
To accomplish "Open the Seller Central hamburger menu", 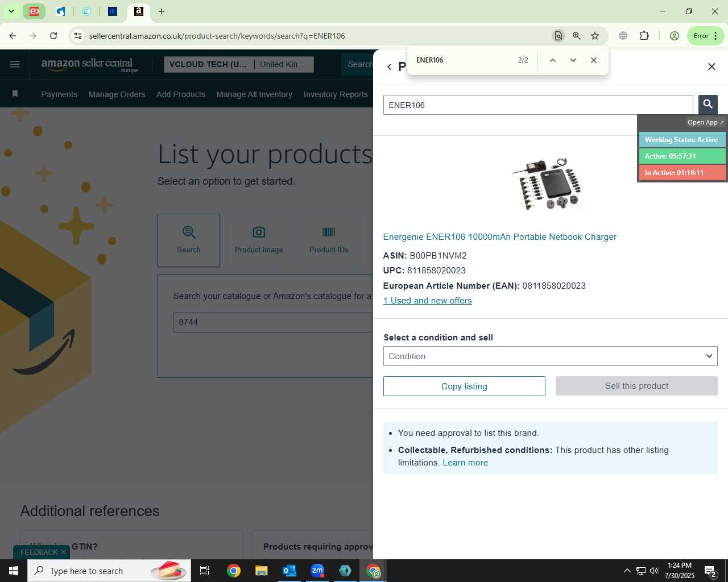I will click(x=15, y=64).
